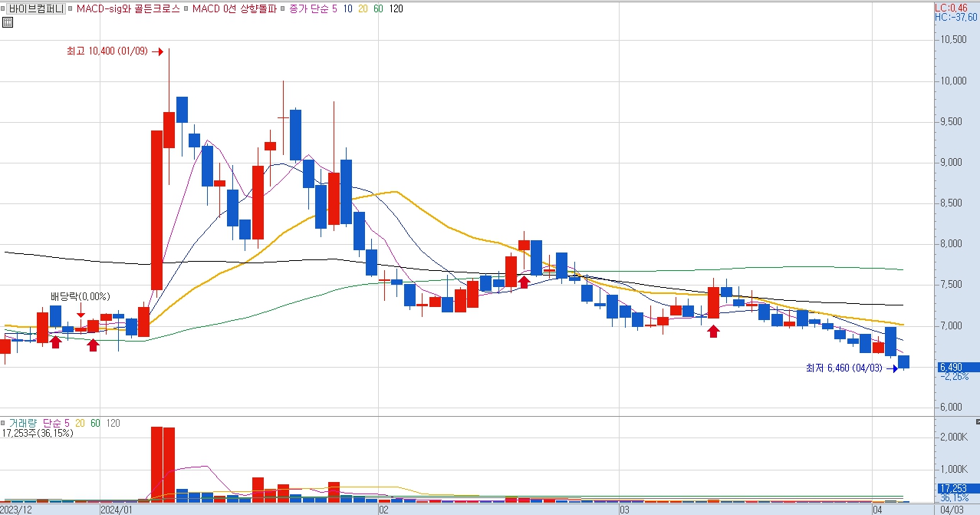Image resolution: width=980 pixels, height=515 pixels.
Task: Select the 20 volume average legend
Action: coord(81,423)
